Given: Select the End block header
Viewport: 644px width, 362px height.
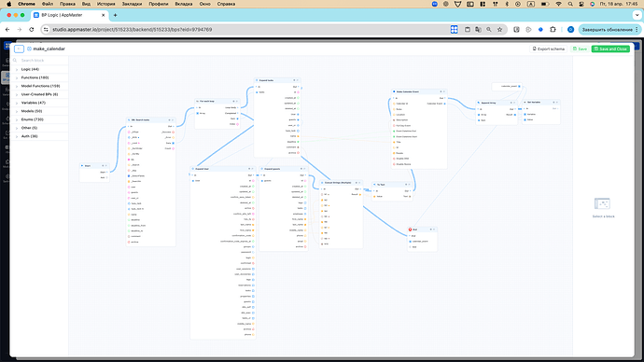Looking at the screenshot, I should (x=422, y=230).
